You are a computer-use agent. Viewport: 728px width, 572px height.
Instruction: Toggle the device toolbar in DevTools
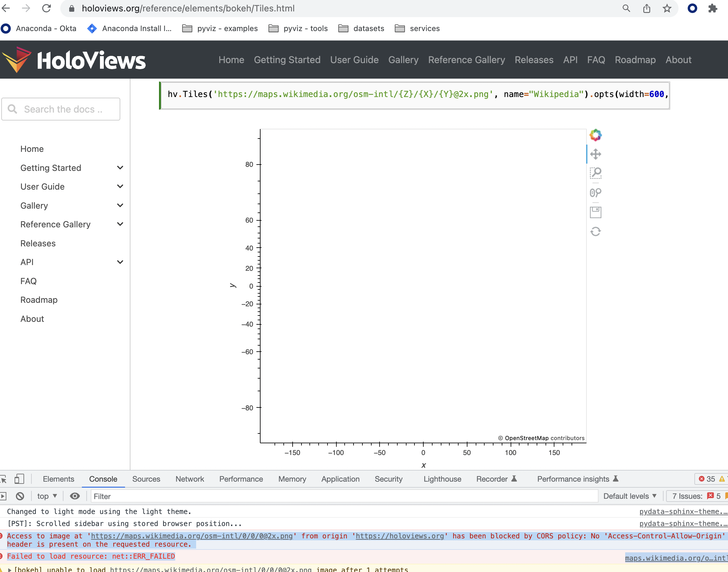tap(19, 479)
